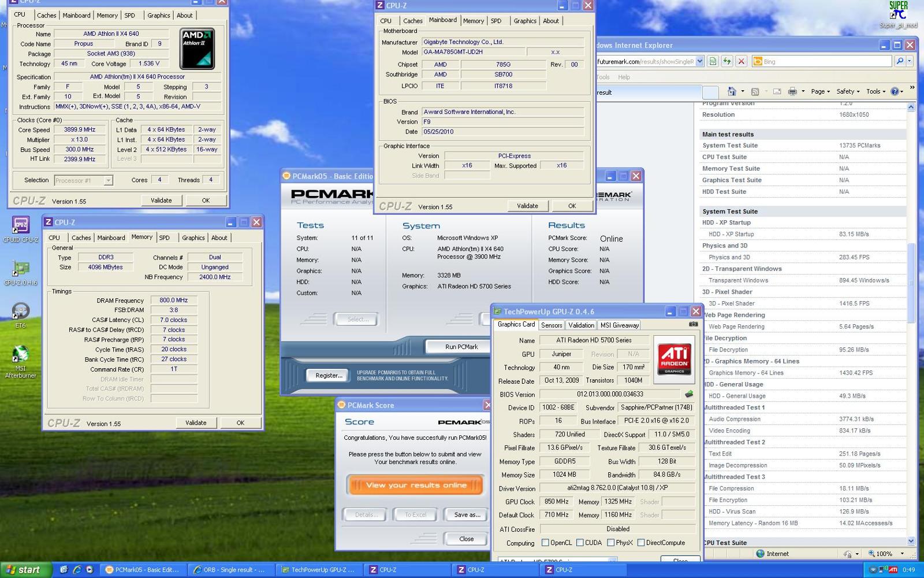Show desktop from quick launch bar
The image size is (924, 578).
[x=64, y=569]
